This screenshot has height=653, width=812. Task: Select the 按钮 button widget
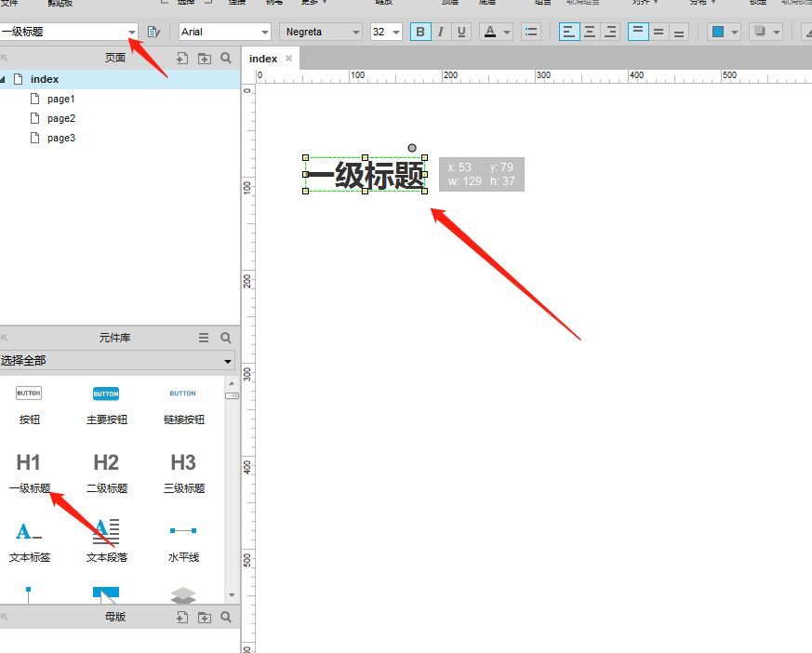coord(29,406)
